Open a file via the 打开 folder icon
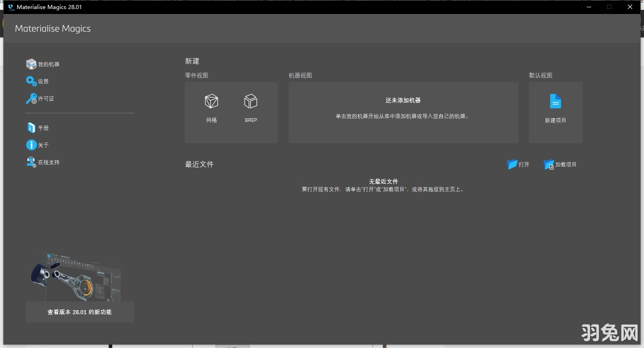 tap(513, 164)
